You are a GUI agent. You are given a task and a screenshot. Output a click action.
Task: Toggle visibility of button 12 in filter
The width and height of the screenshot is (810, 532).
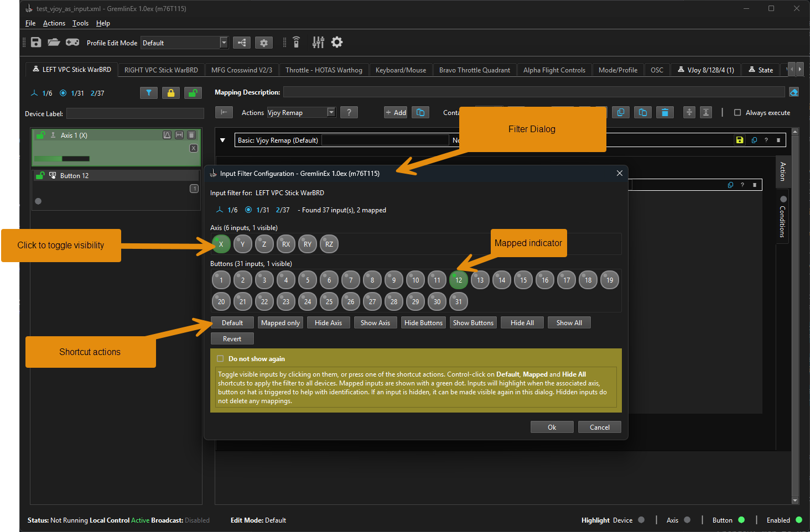coord(459,280)
